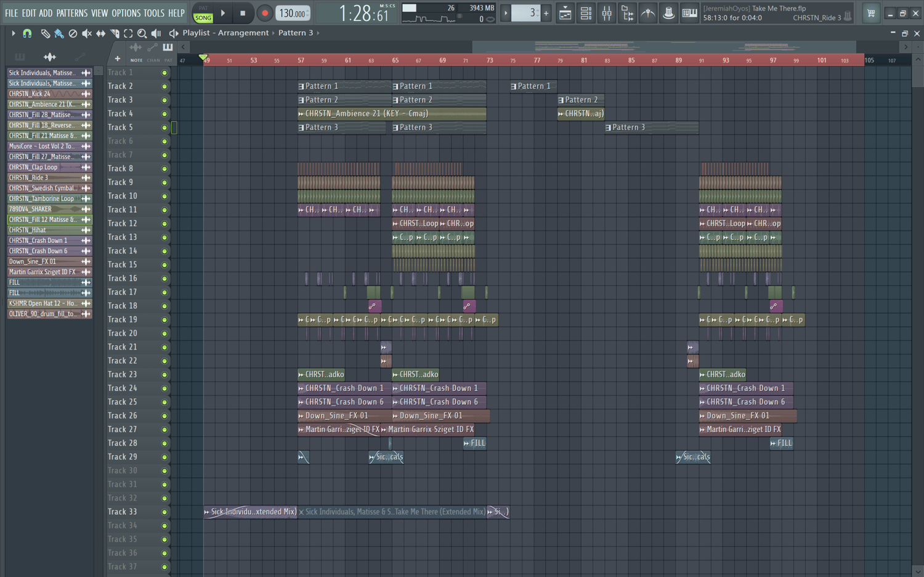The height and width of the screenshot is (577, 924).
Task: Select the Delete tool
Action: pos(73,33)
